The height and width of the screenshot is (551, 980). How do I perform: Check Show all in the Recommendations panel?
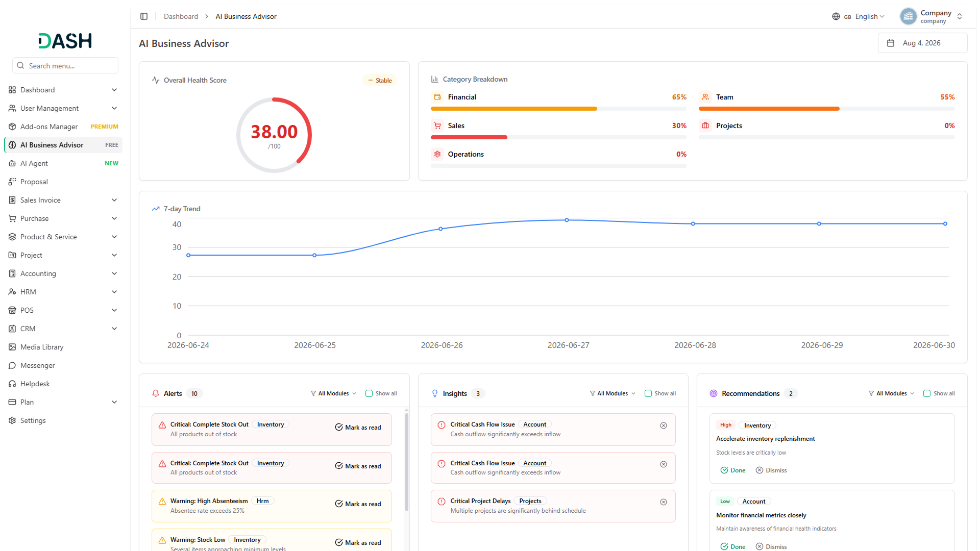(x=927, y=393)
